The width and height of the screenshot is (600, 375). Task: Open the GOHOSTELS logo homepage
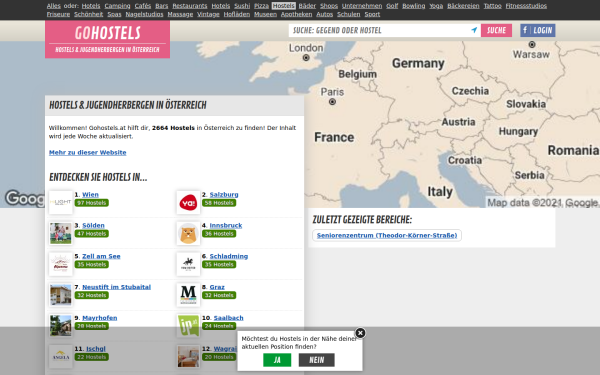pyautogui.click(x=108, y=39)
